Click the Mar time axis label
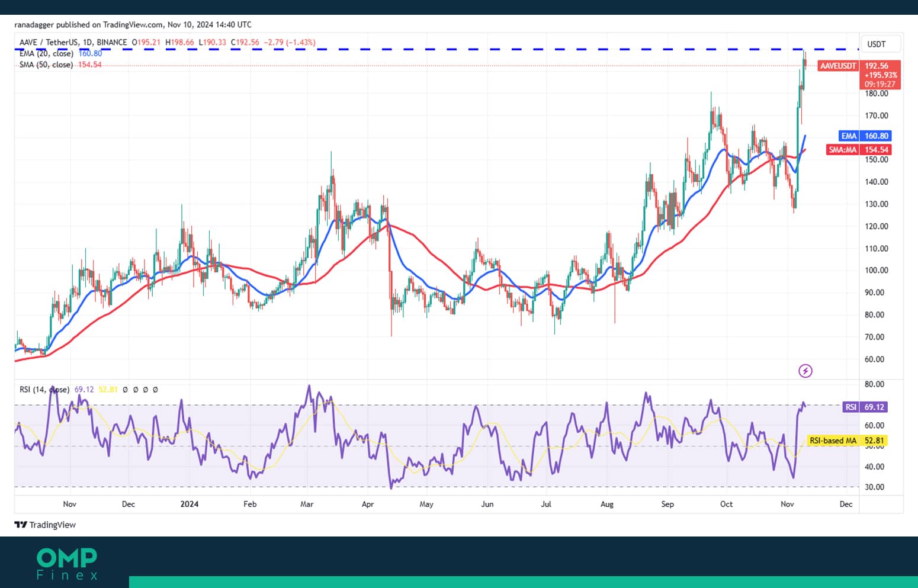Screen dimensions: 918x588 click(307, 505)
